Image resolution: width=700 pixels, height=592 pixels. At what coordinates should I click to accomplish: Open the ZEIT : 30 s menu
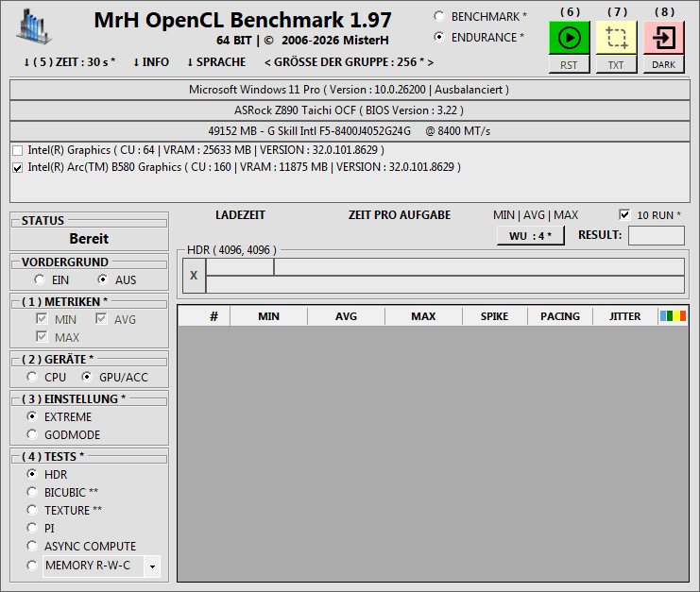(x=70, y=62)
